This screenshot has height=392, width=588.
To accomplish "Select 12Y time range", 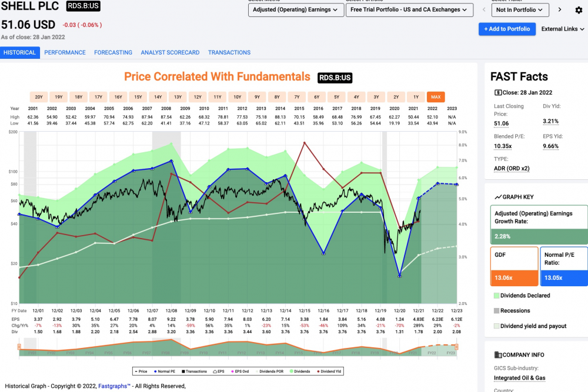I will [x=198, y=97].
